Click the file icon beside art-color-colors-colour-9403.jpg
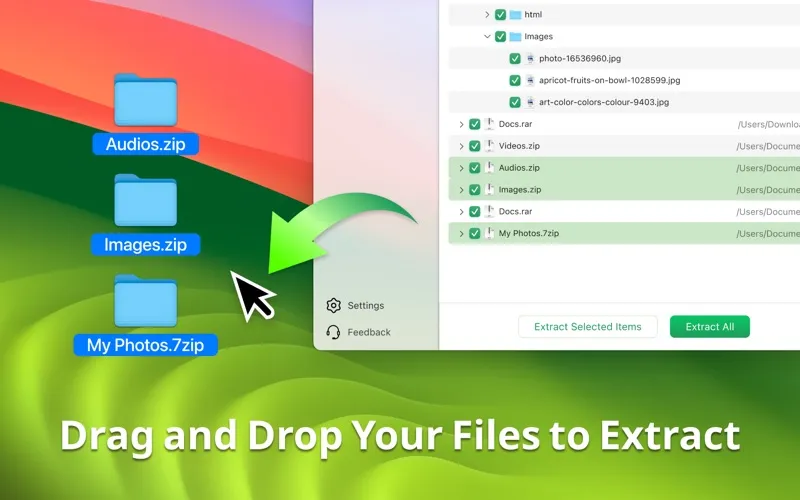This screenshot has height=500, width=800. (x=530, y=102)
